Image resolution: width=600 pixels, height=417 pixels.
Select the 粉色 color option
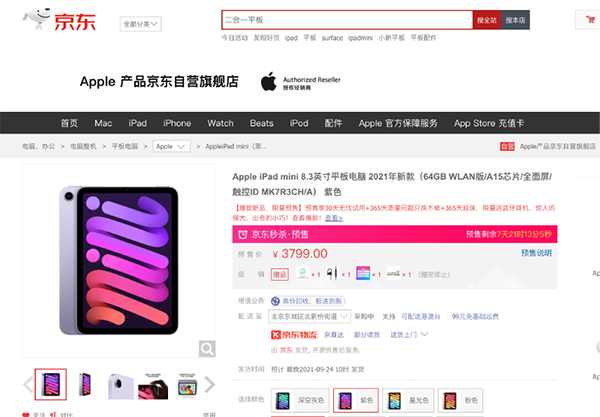click(x=460, y=400)
